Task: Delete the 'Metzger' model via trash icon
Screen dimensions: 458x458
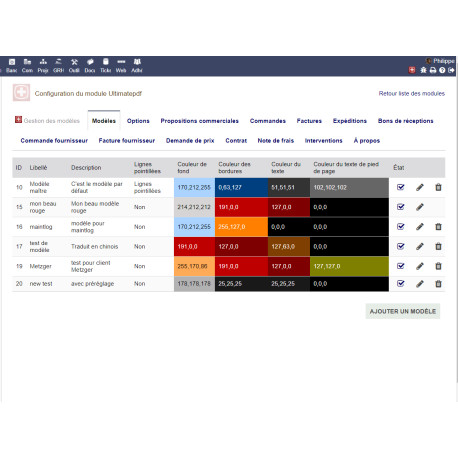Action: click(438, 266)
